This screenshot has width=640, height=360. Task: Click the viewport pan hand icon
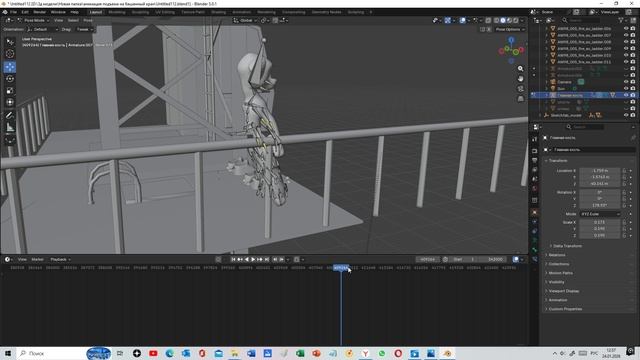click(520, 78)
